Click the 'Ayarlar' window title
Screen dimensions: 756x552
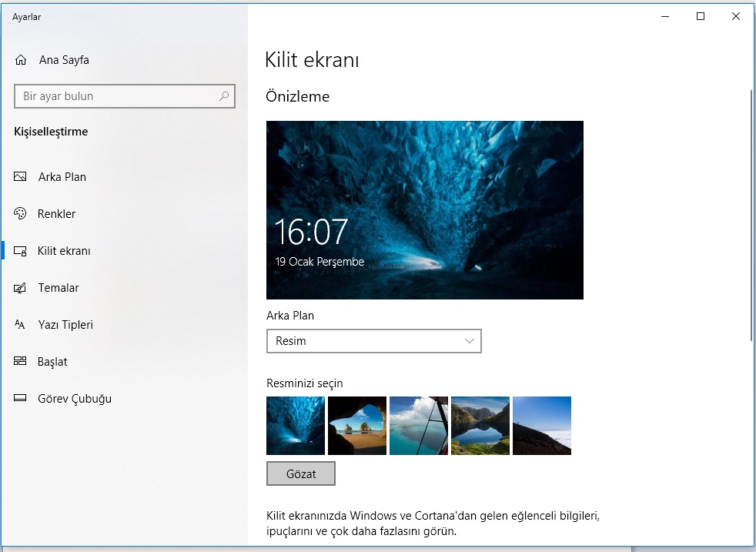[x=26, y=17]
